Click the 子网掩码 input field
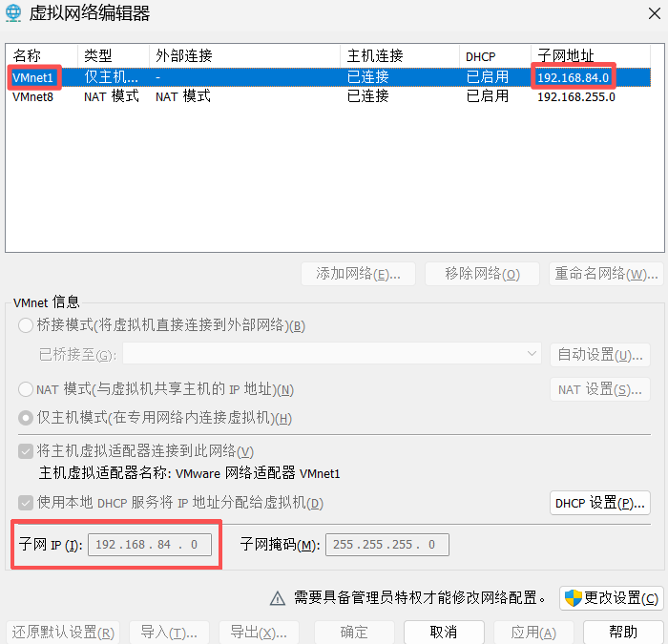Screen dimensions: 668x644 387,545
